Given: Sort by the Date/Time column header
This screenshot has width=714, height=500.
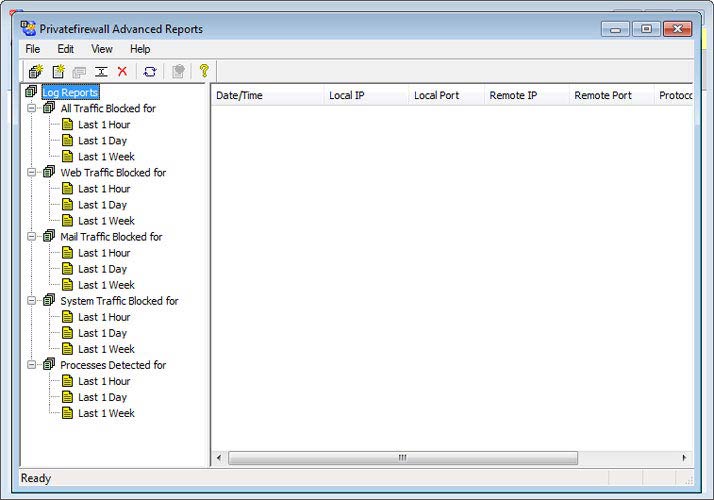Looking at the screenshot, I should (267, 95).
